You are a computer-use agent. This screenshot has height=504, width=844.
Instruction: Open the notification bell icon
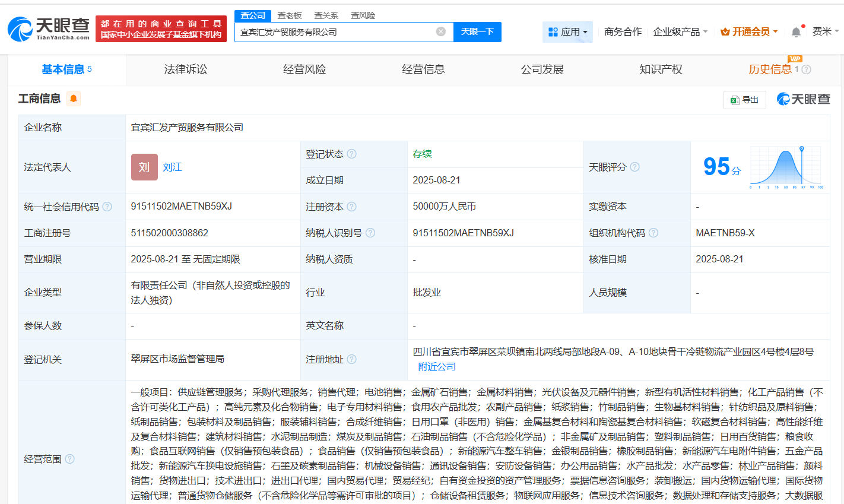tap(795, 30)
